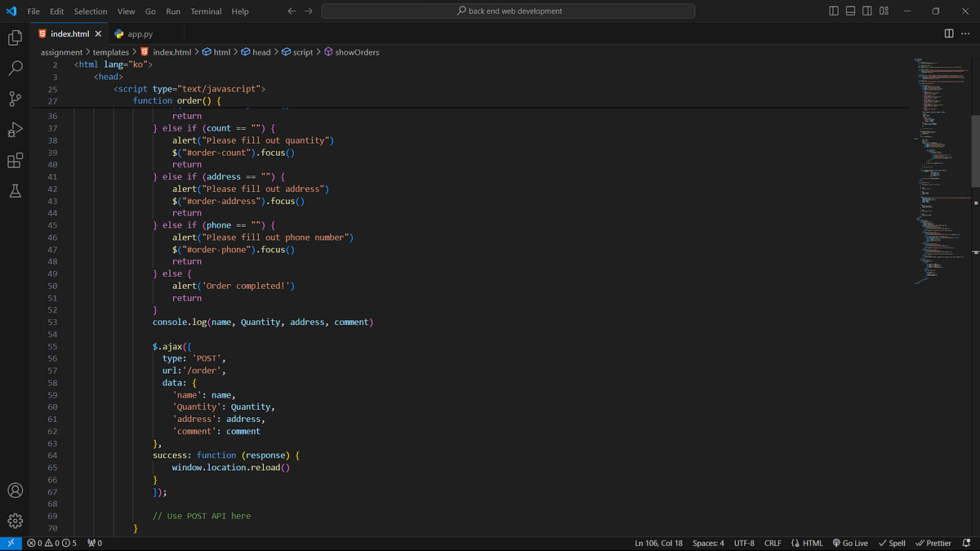Toggle the bottom panel visibility
Image resolution: width=980 pixels, height=551 pixels.
point(849,11)
